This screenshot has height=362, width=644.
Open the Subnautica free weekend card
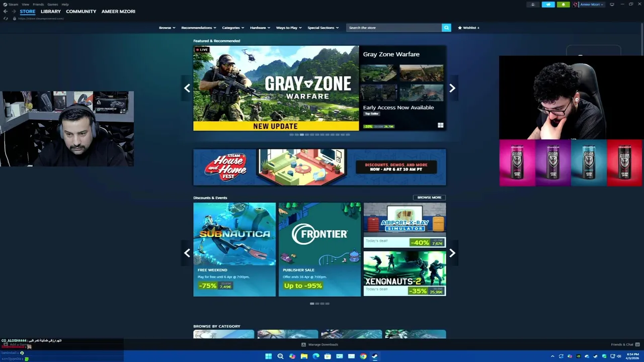pyautogui.click(x=234, y=249)
